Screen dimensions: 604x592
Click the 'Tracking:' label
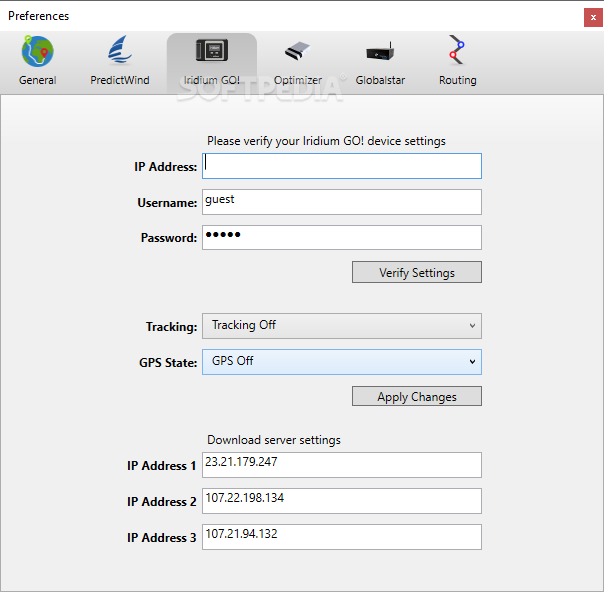point(171,327)
